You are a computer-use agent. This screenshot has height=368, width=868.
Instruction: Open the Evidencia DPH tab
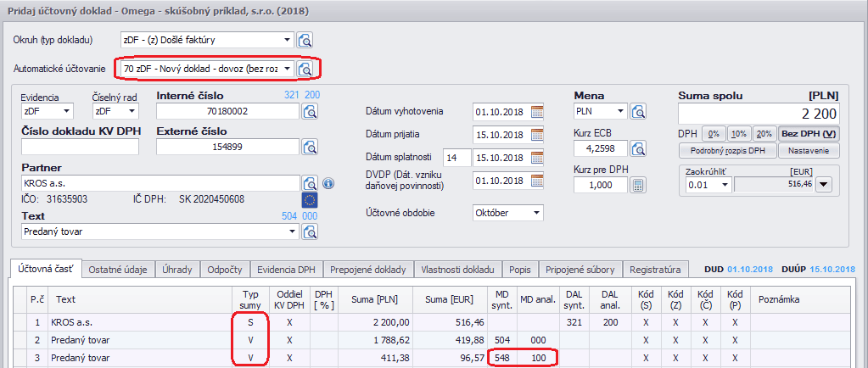287,270
